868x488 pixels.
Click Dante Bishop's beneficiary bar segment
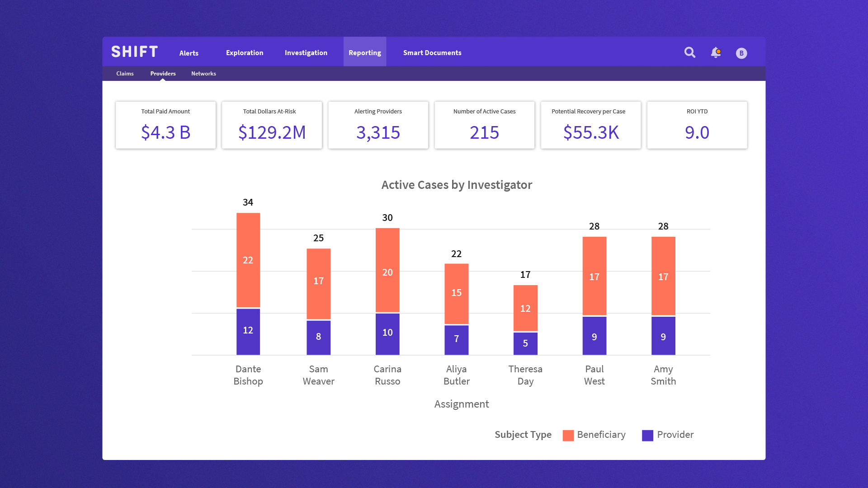248,260
